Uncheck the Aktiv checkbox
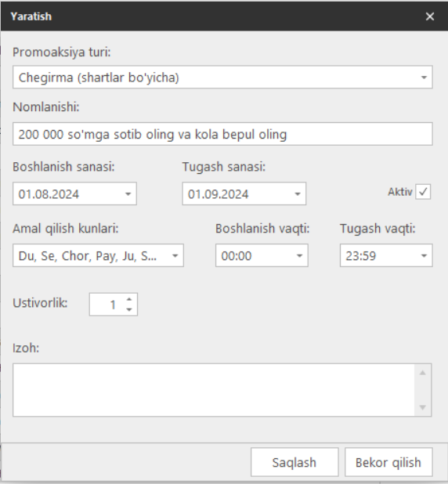This screenshot has height=484, width=448. point(423,192)
